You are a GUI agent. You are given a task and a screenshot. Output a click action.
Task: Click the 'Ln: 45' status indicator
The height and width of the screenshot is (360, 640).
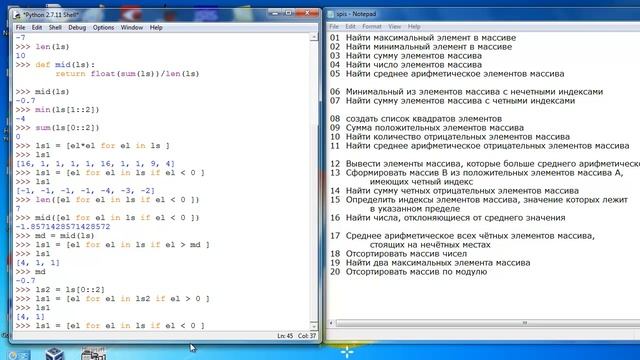point(285,336)
